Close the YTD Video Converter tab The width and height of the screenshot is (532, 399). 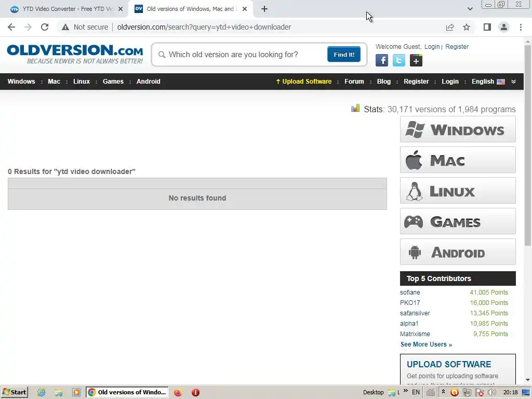tap(121, 9)
